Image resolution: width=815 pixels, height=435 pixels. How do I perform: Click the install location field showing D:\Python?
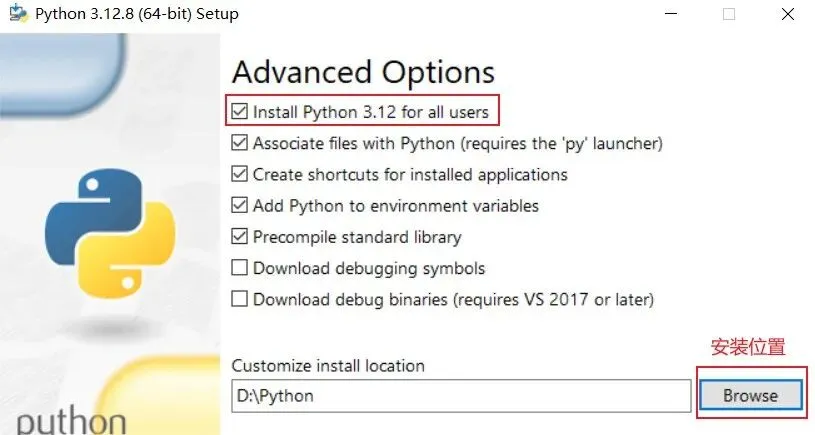click(460, 396)
